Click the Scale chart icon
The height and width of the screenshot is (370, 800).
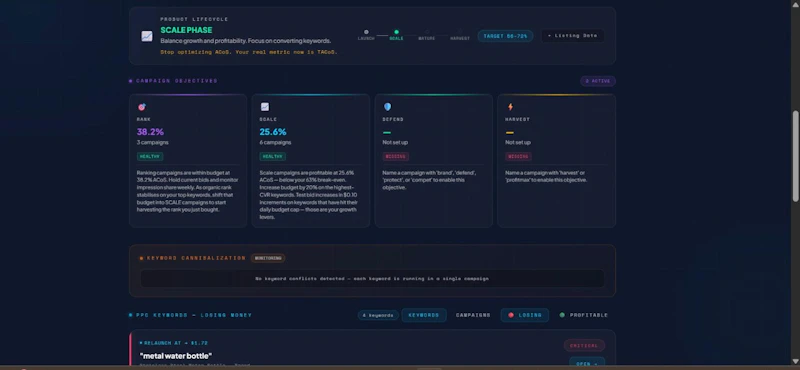[265, 107]
